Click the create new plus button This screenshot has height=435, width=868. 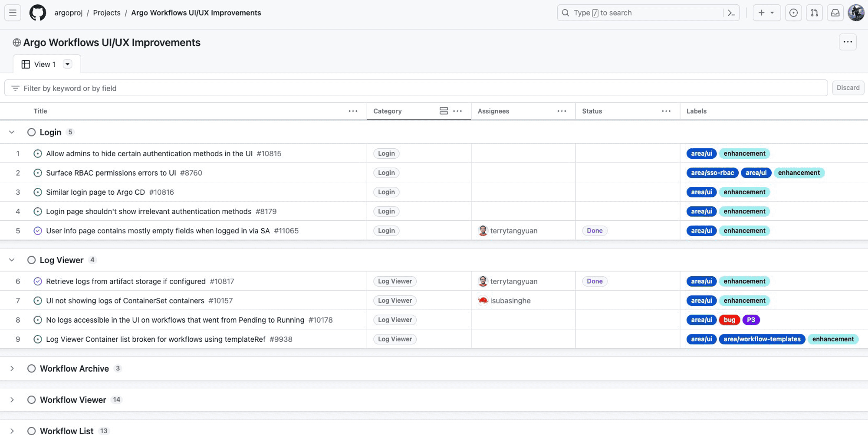[766, 13]
